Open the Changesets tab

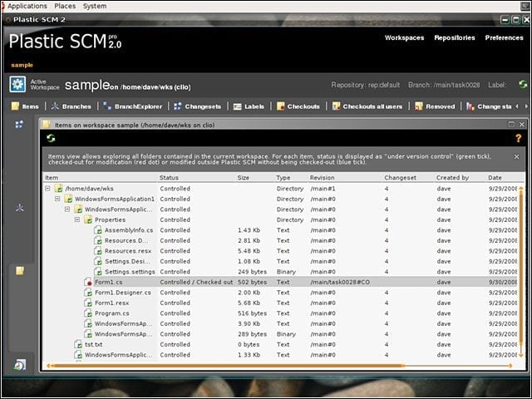pos(198,106)
